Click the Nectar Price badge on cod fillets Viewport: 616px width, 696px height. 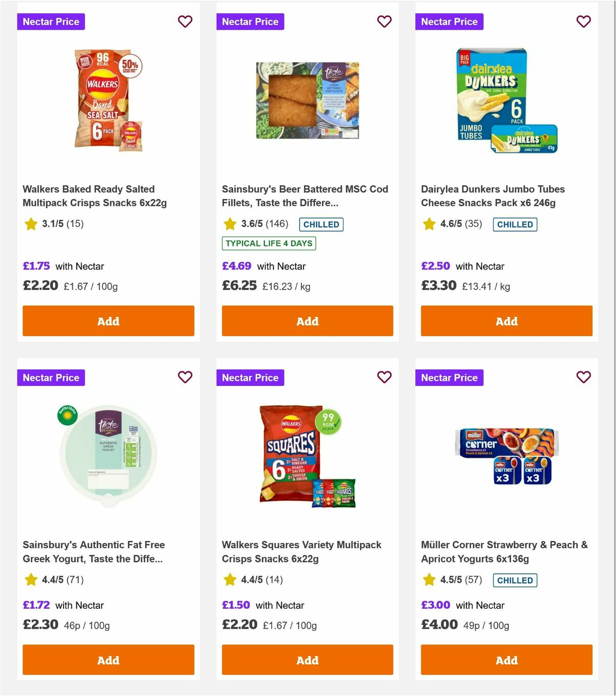(250, 22)
